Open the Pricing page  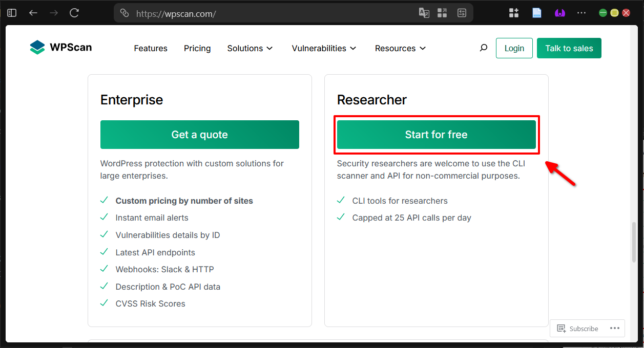click(x=197, y=48)
